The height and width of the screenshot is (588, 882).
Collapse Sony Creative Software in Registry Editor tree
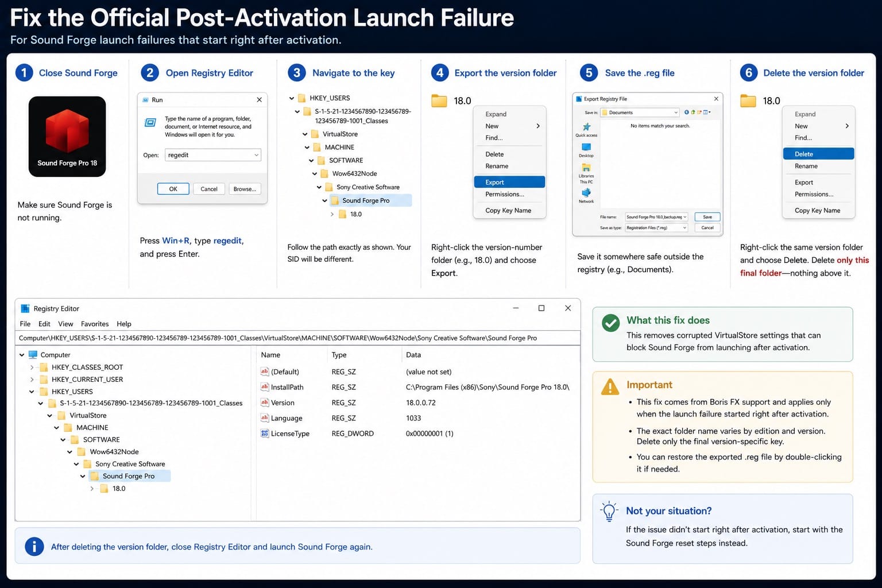point(76,464)
